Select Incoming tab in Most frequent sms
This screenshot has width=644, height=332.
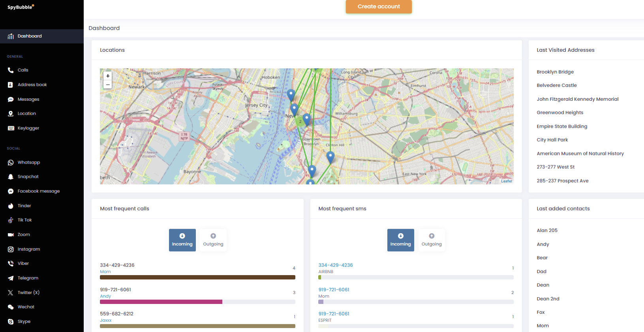[x=401, y=240]
